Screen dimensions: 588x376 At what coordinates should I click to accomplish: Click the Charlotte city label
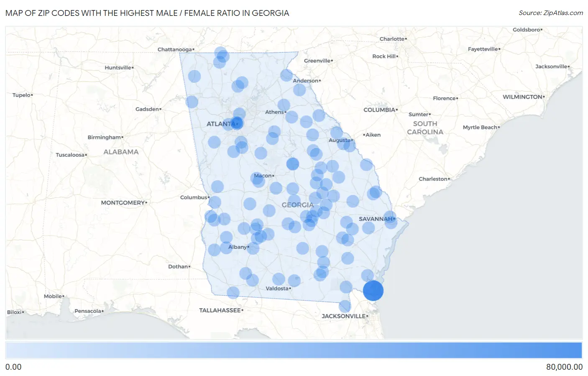392,39
